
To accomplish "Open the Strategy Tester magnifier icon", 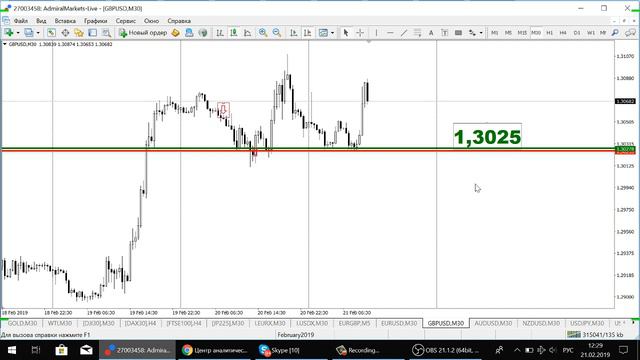I will pos(107,33).
